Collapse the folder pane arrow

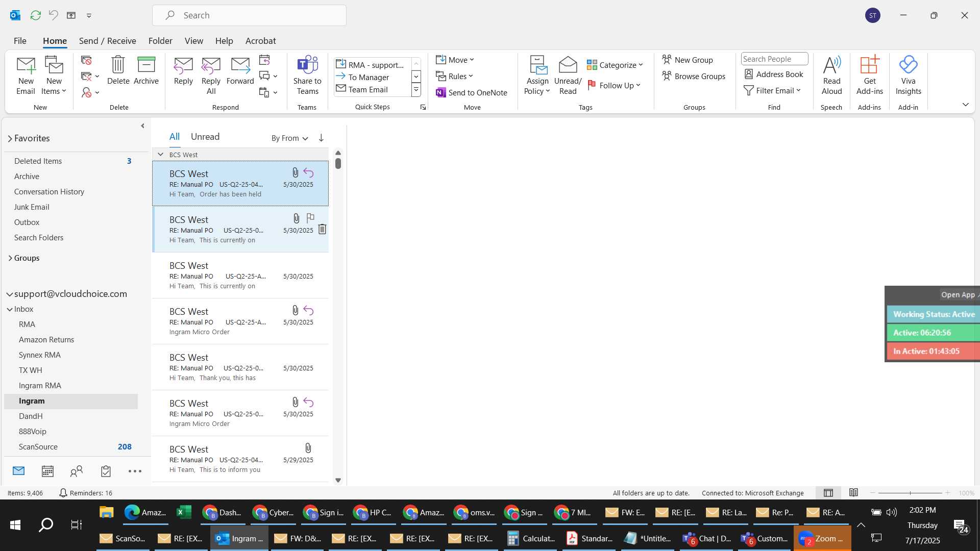pyautogui.click(x=142, y=126)
